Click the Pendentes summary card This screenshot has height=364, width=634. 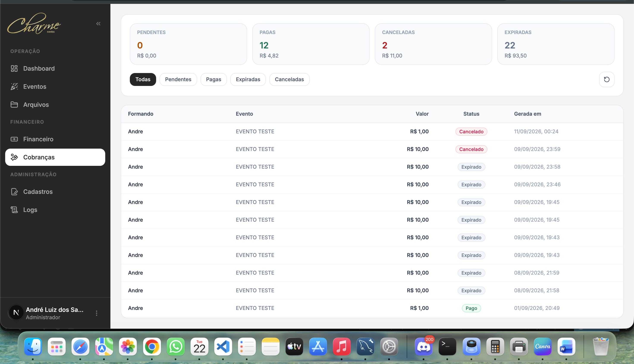click(188, 44)
